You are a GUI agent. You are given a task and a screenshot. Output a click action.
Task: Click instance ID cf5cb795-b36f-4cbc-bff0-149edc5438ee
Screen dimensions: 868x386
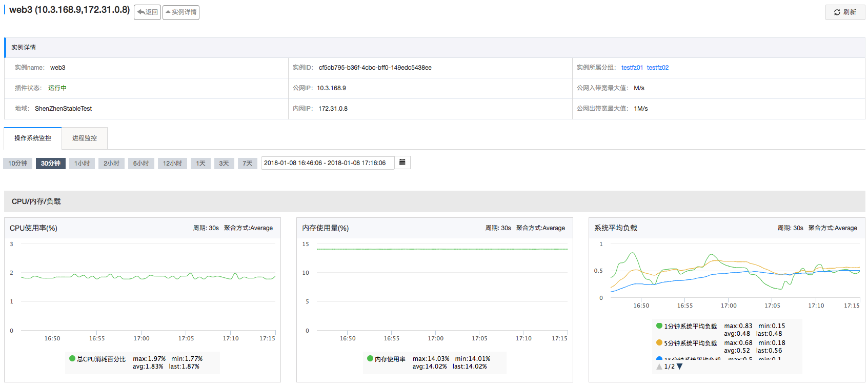click(375, 68)
